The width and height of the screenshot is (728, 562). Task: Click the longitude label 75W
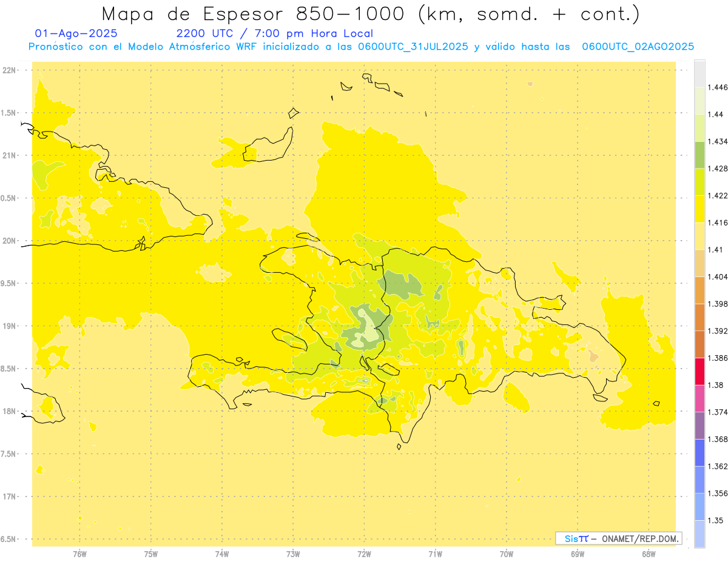click(150, 554)
